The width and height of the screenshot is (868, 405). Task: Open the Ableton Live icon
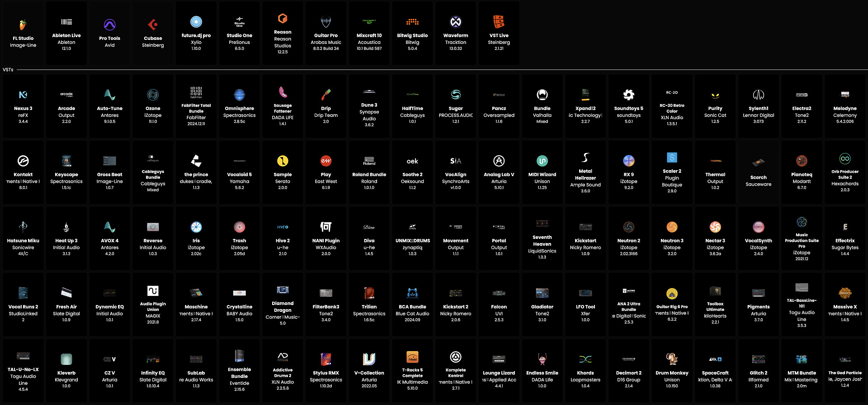66,22
